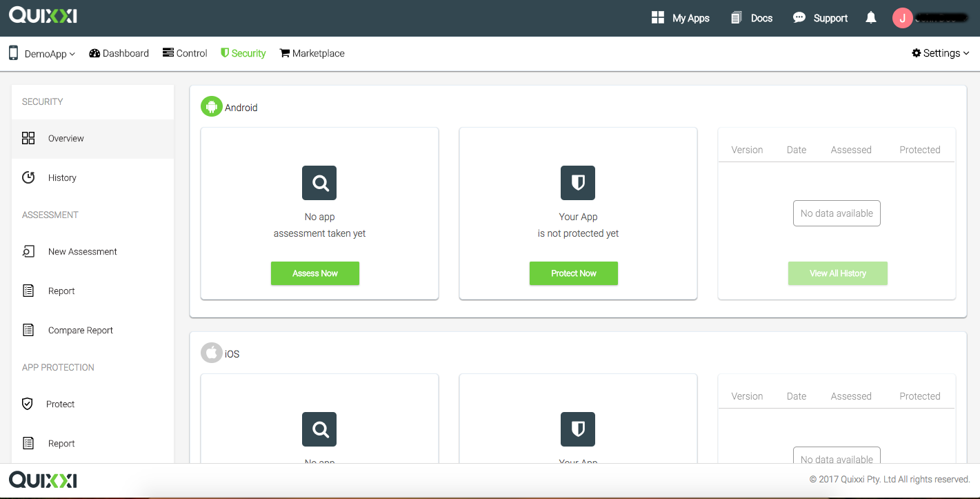Click the user avatar in the top right
The width and height of the screenshot is (980, 499).
[x=902, y=18]
